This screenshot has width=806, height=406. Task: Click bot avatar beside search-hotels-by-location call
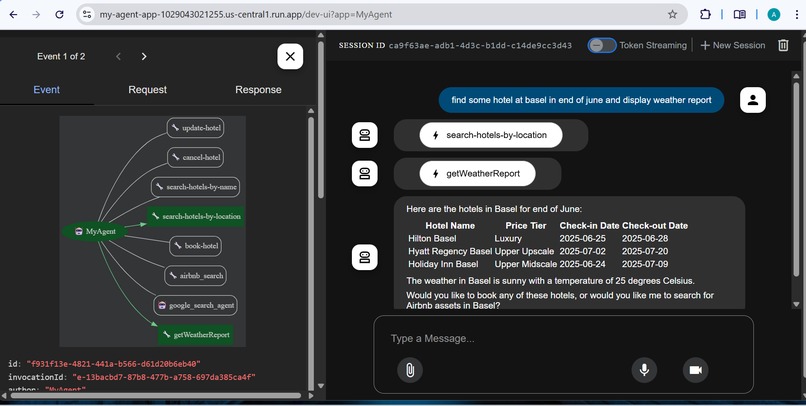[364, 135]
